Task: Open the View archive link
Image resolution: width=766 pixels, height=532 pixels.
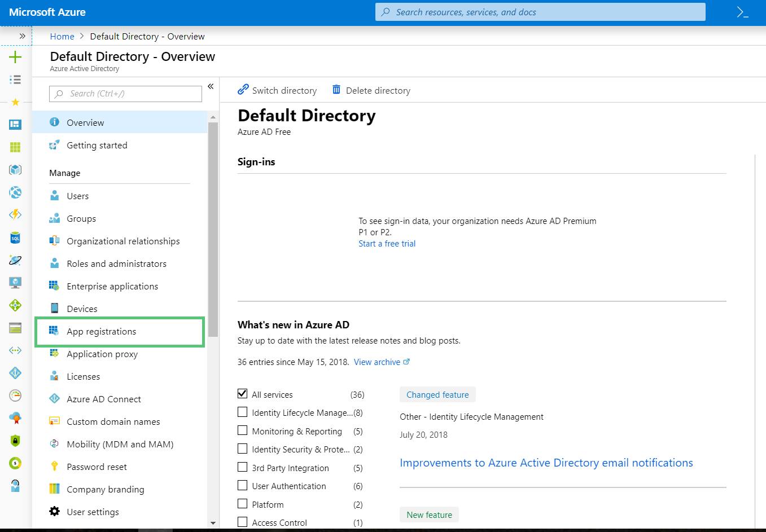Action: 377,362
